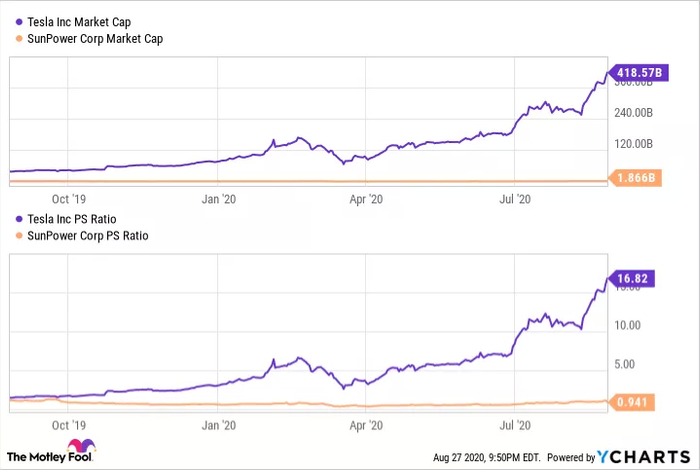This screenshot has height=470, width=700.
Task: Click the purple Tesla Inc Market Cap legend dot
Action: (x=18, y=21)
